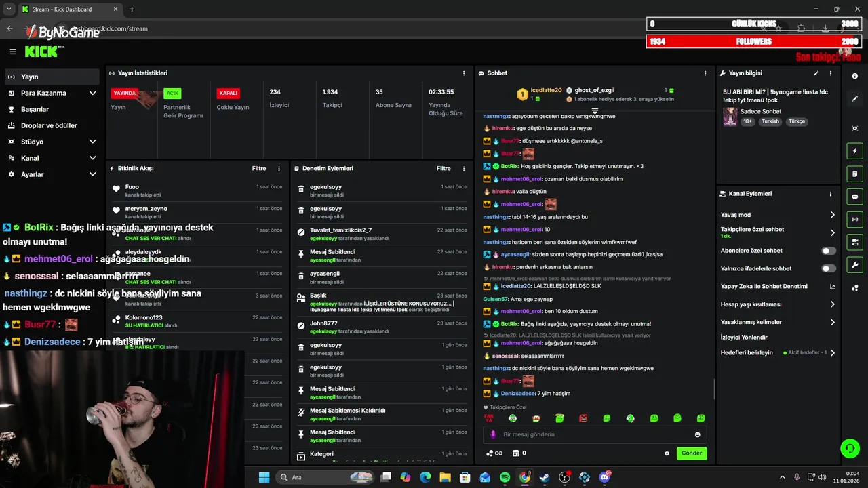Image resolution: width=868 pixels, height=488 pixels.
Task: Insert the FAKYA emote
Action: point(488,418)
